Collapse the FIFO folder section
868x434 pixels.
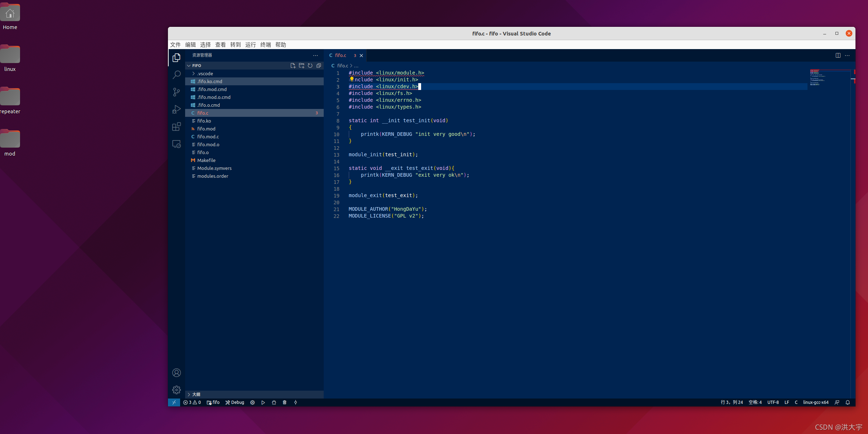197,66
